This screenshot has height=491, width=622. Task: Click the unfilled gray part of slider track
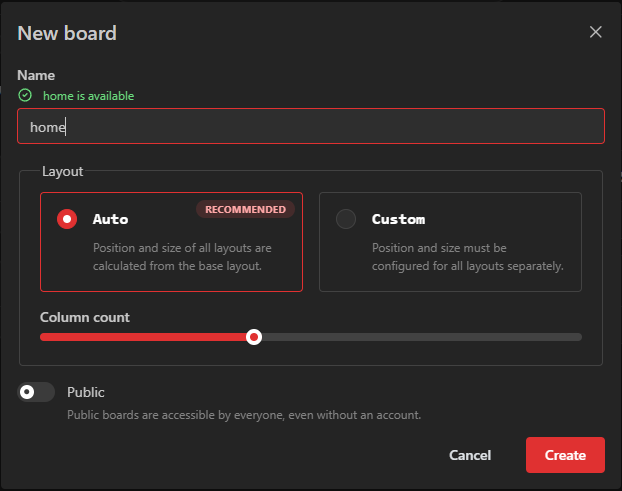420,337
